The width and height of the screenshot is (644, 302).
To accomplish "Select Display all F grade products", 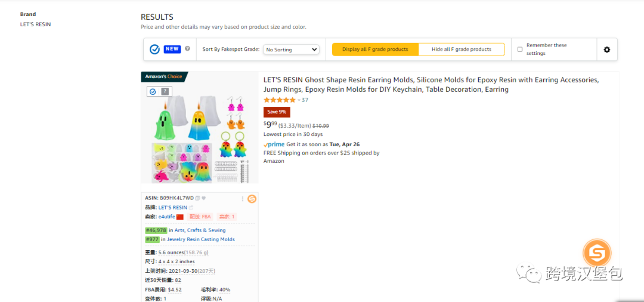I will coord(376,50).
